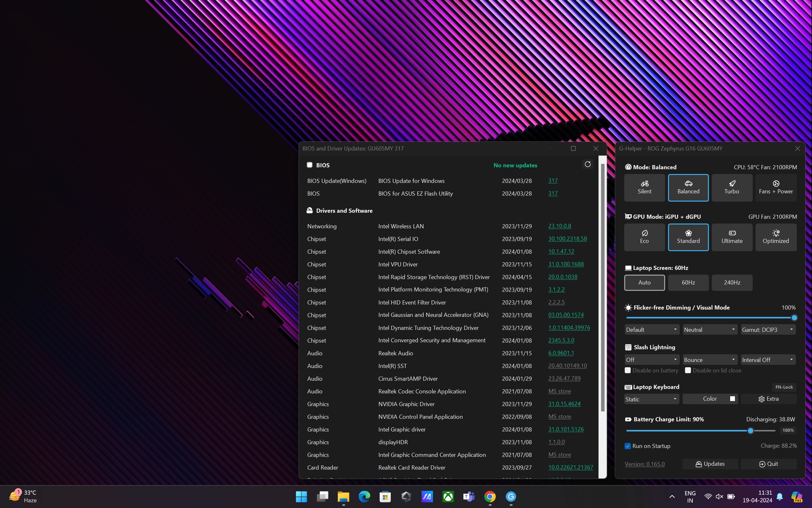812x508 pixels.
Task: Open Microsoft Store from the taskbar
Action: pyautogui.click(x=385, y=497)
